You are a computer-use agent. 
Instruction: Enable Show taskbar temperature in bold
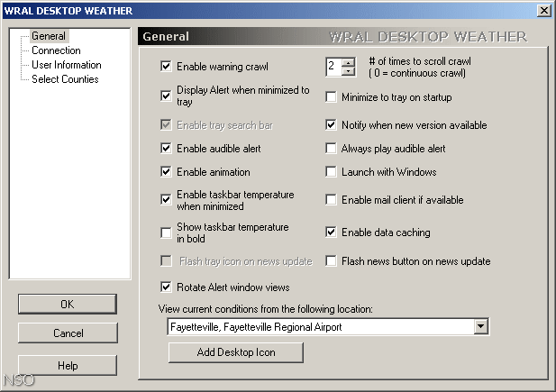click(x=166, y=232)
